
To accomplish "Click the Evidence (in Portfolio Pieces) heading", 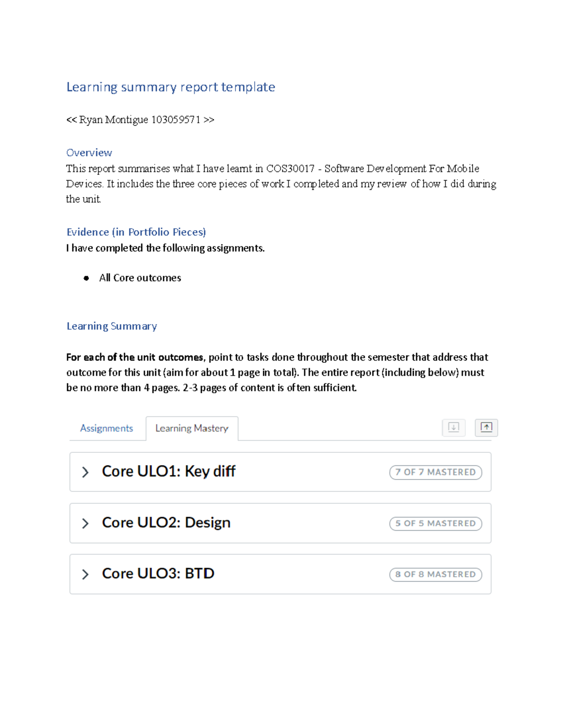I will 136,232.
